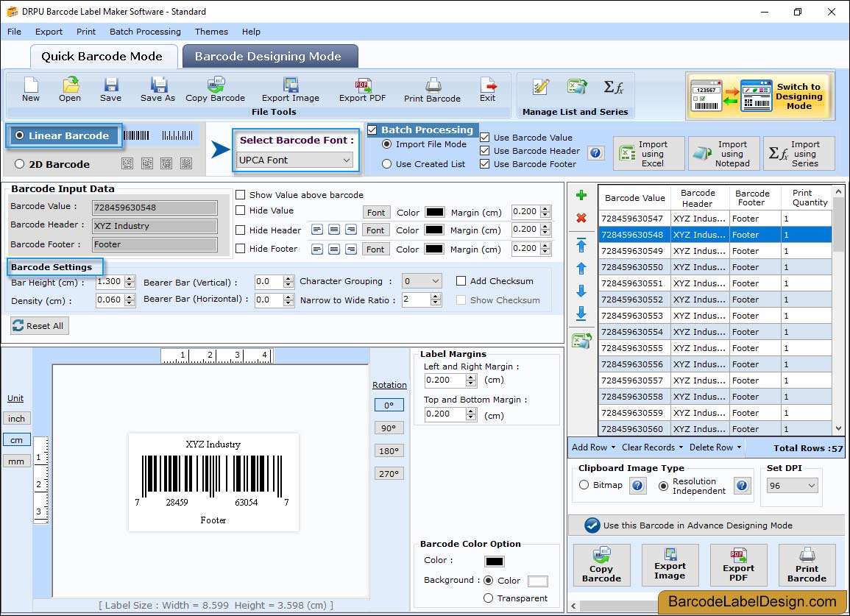
Task: Open a file with the Open icon
Action: 70,90
